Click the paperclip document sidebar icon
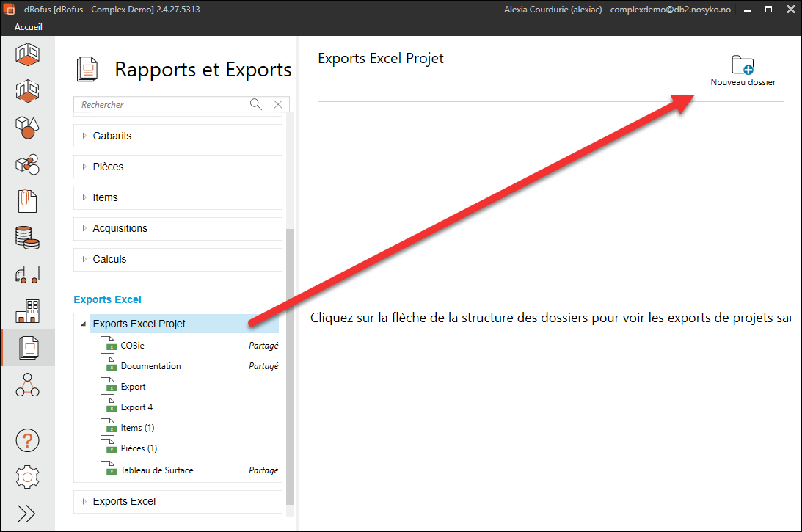This screenshot has width=802, height=532. [27, 201]
